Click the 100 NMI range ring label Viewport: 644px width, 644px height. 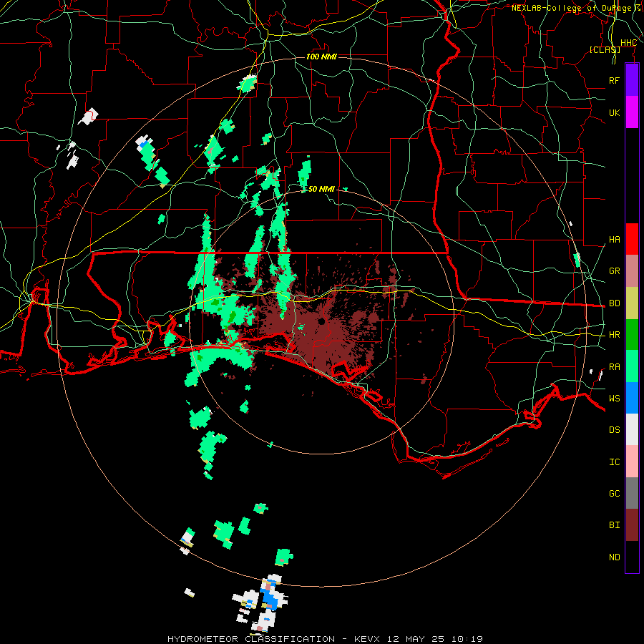[321, 57]
